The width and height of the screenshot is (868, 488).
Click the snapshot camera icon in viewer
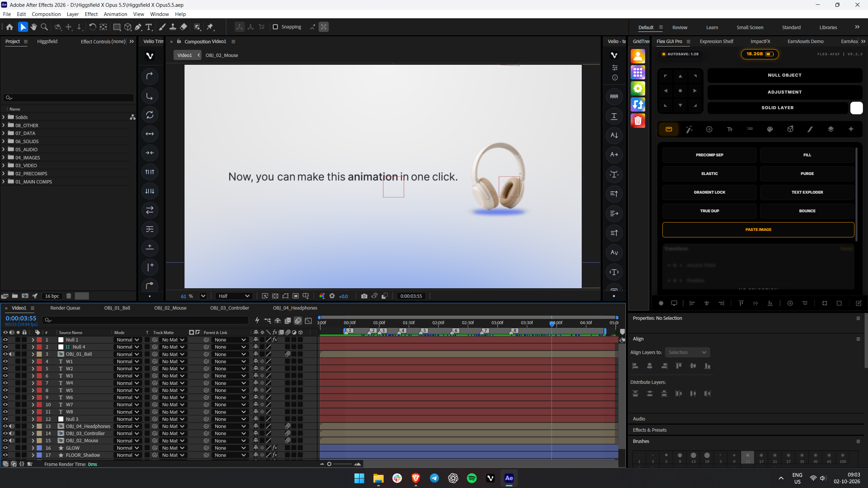tap(364, 296)
